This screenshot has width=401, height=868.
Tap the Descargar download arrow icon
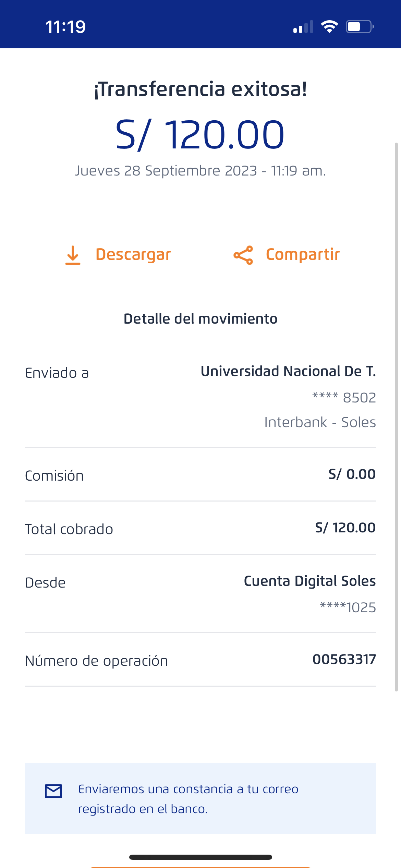point(73,255)
